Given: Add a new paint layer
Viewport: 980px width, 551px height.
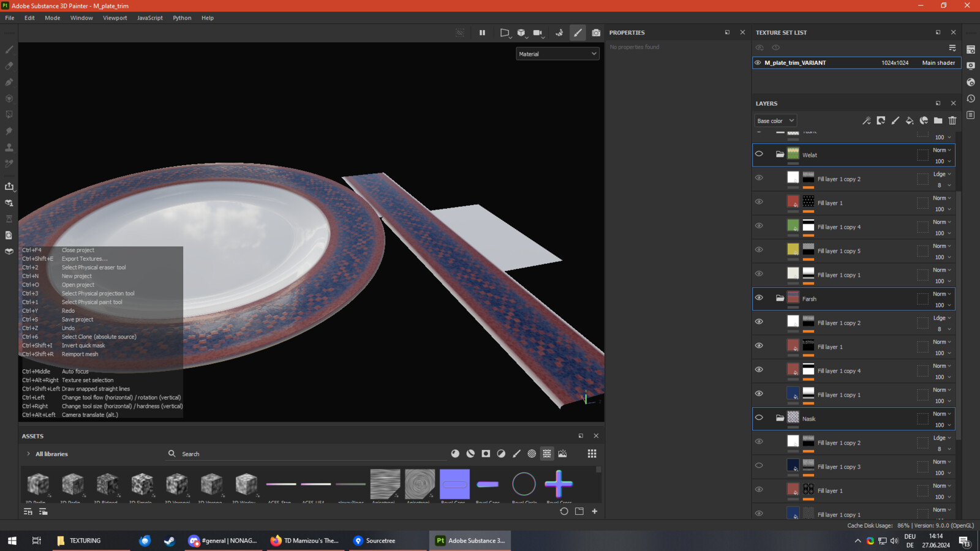Looking at the screenshot, I should [895, 121].
